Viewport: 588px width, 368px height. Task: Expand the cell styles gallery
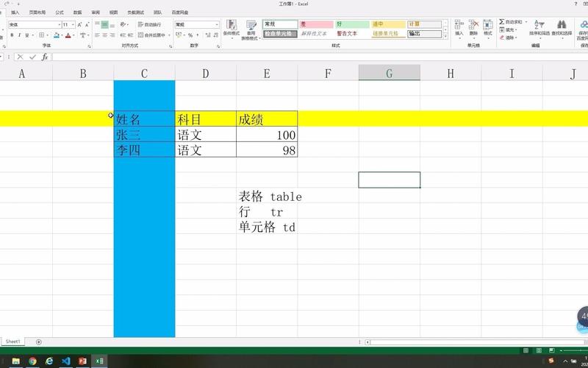pyautogui.click(x=445, y=36)
